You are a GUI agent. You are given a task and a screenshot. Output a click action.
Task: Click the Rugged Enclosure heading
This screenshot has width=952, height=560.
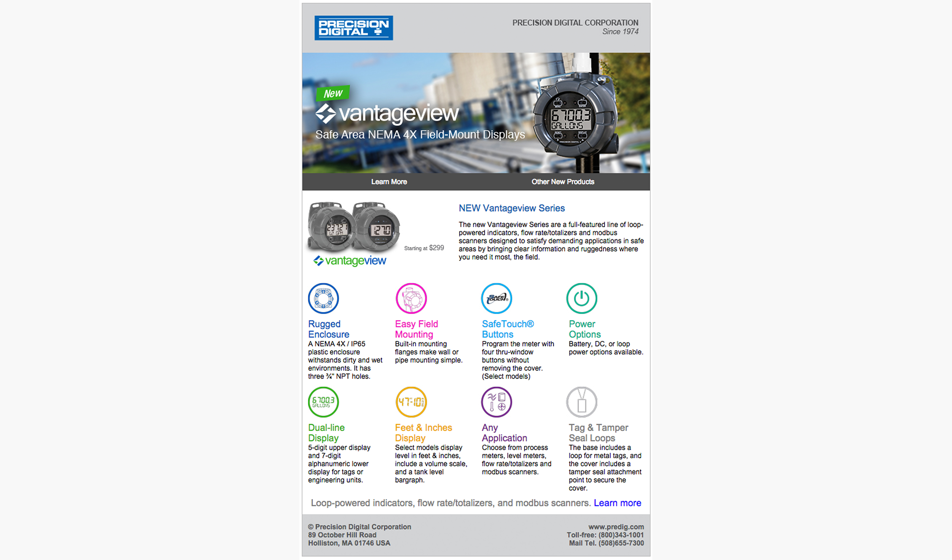tap(329, 329)
